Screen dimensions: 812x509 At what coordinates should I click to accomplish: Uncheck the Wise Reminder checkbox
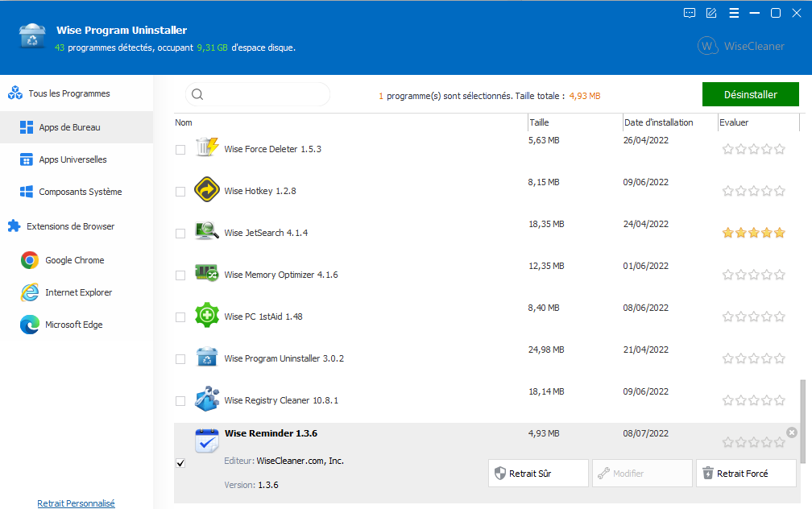[180, 463]
